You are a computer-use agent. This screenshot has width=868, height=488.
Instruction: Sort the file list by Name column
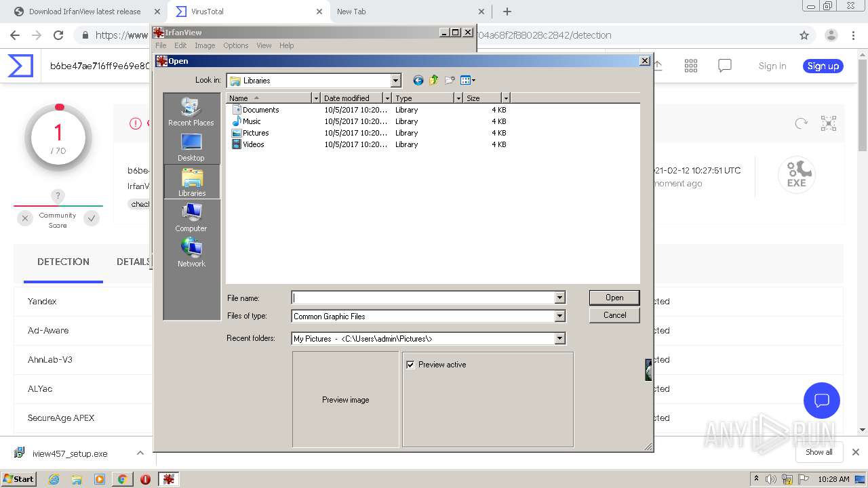pyautogui.click(x=269, y=98)
